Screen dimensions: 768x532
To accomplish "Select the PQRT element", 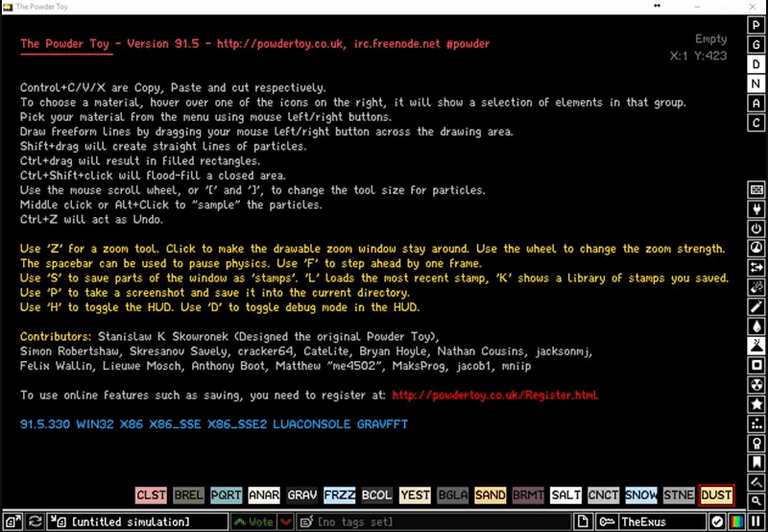I will point(227,496).
